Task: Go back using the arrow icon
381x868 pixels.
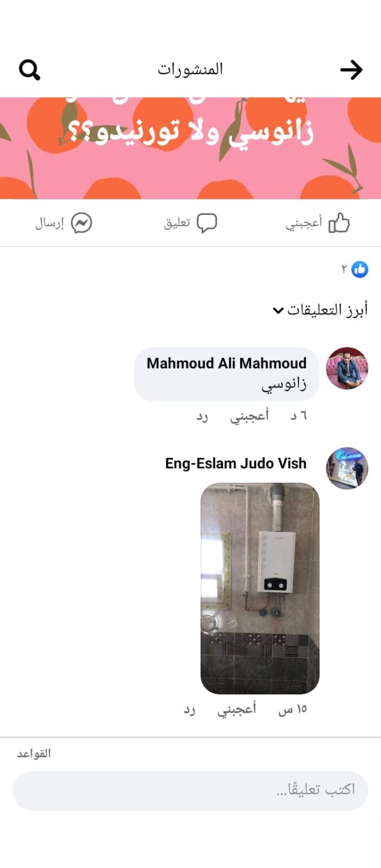Action: coord(351,70)
